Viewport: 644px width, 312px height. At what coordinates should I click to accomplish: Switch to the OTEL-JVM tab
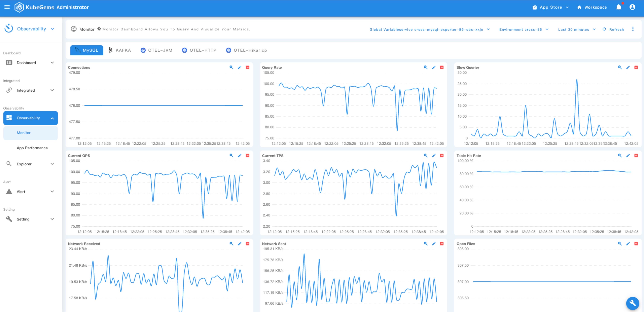(156, 50)
